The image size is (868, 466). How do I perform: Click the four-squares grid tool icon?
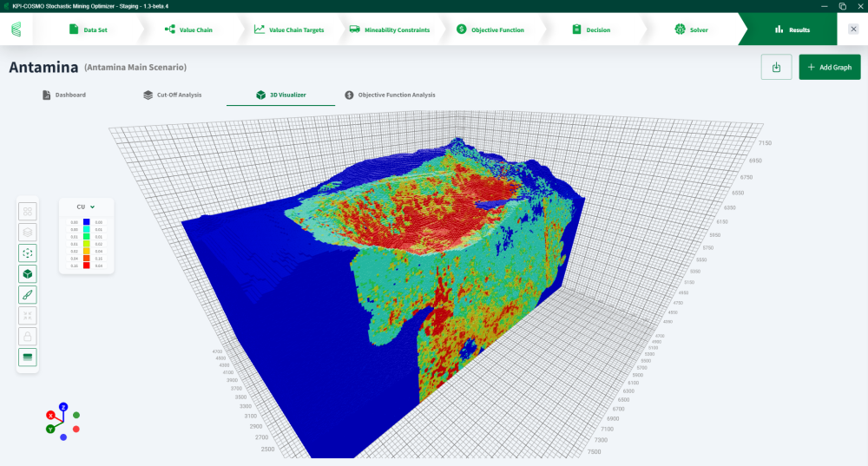click(28, 211)
